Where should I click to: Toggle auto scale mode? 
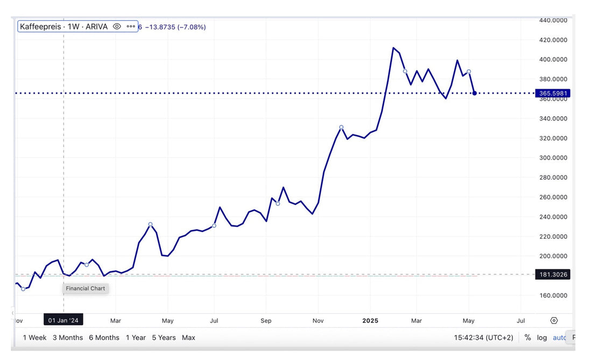(560, 338)
